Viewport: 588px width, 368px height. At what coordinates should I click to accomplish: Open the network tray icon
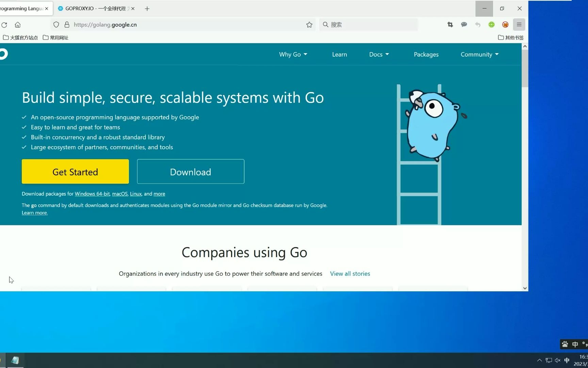(549, 360)
